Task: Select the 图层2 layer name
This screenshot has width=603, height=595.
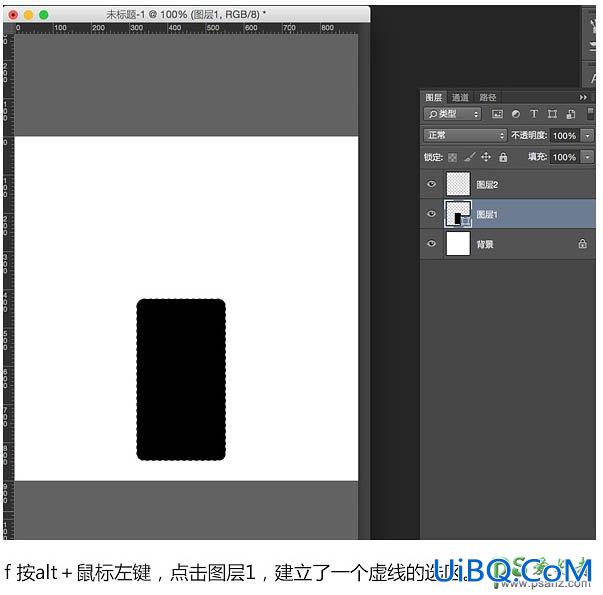Action: pos(487,185)
